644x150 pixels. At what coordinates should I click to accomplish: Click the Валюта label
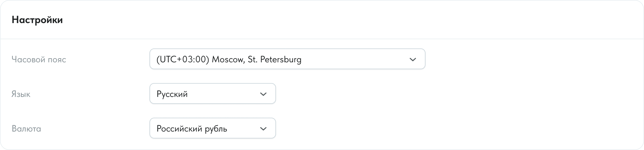(26, 129)
